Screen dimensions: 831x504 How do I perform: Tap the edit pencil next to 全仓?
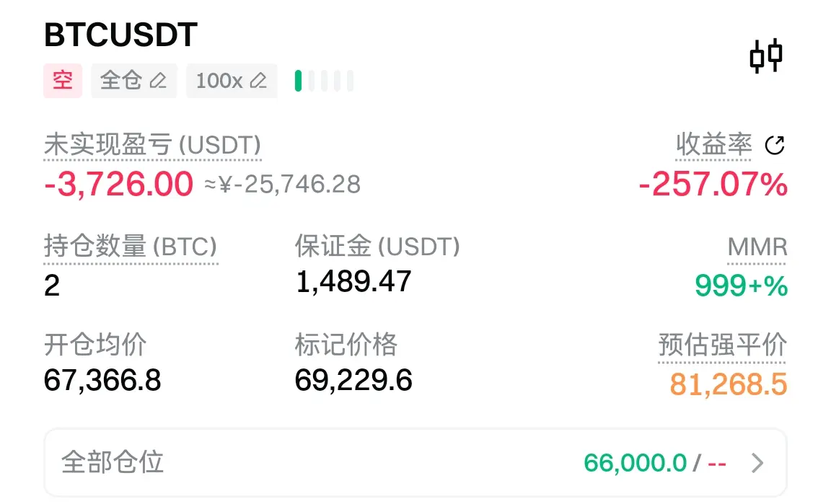click(158, 81)
